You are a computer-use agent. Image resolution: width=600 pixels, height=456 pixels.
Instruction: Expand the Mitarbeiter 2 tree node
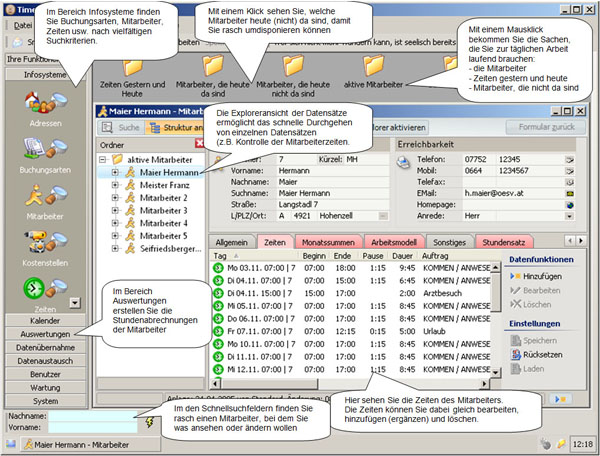[115, 198]
